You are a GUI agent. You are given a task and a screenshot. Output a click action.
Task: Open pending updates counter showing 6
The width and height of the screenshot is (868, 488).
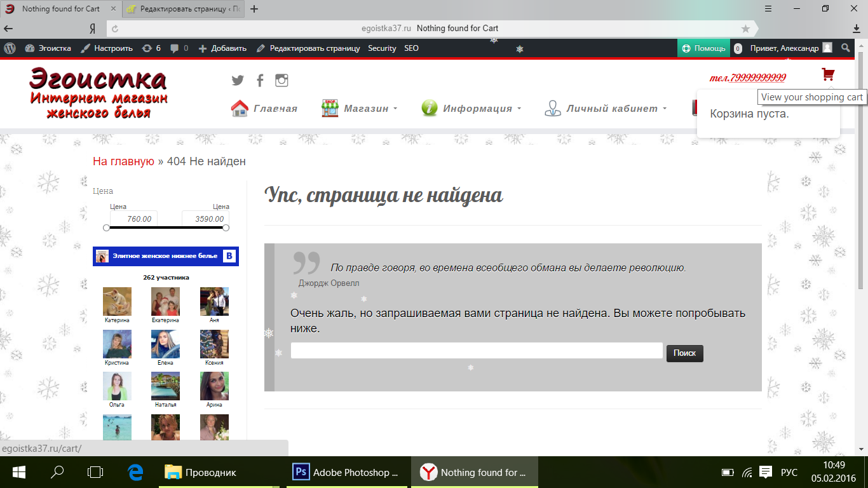point(151,48)
